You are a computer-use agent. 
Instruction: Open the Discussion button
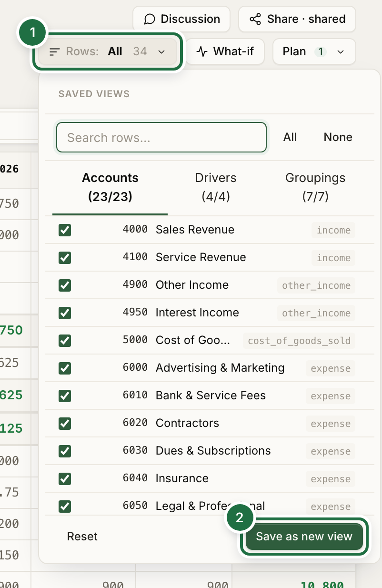coord(181,19)
